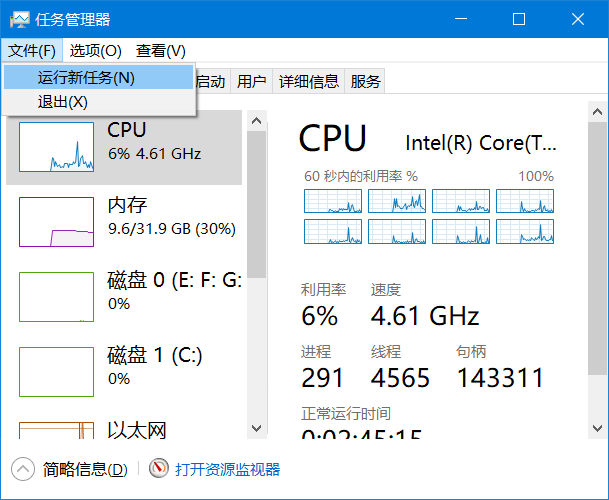
Task: Switch to the 详细信息 details tab
Action: pyautogui.click(x=308, y=82)
